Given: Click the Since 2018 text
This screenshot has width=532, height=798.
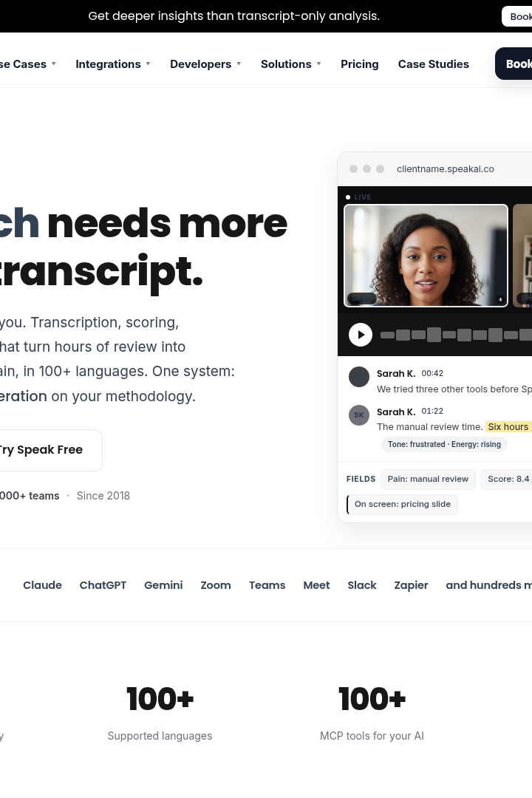Looking at the screenshot, I should click(103, 496).
